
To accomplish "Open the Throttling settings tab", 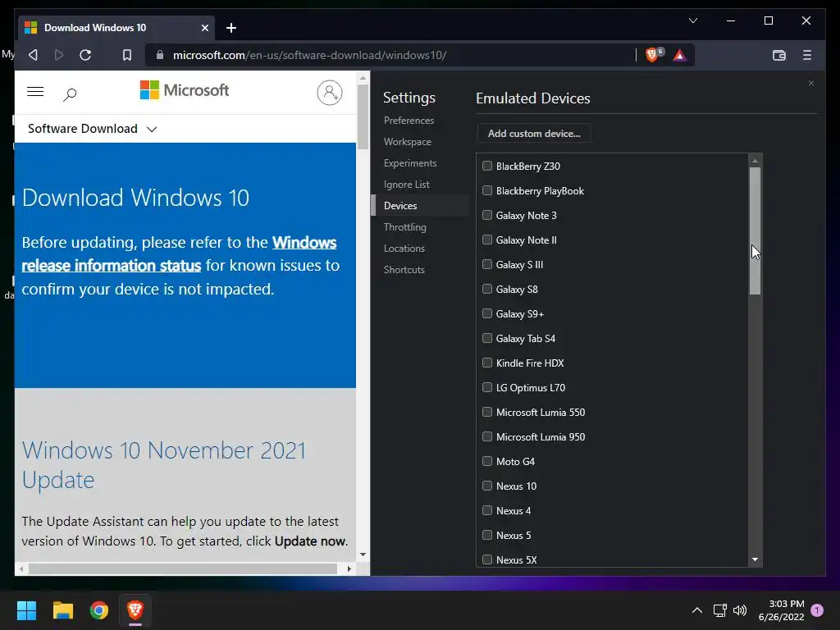I will (x=404, y=227).
